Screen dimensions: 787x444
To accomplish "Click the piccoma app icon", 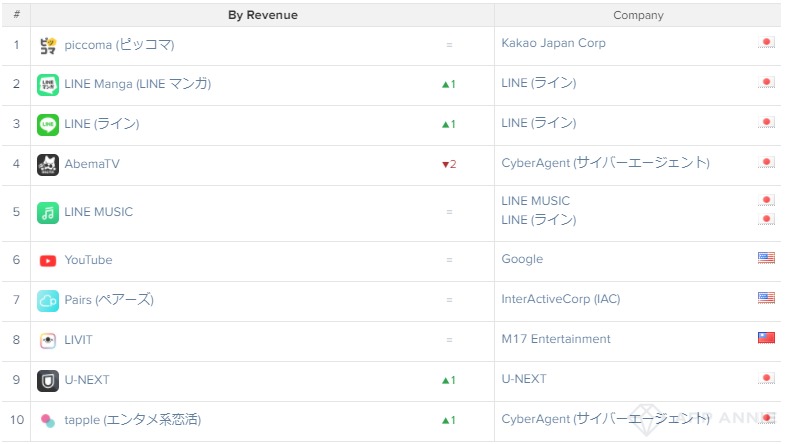I will pos(48,46).
